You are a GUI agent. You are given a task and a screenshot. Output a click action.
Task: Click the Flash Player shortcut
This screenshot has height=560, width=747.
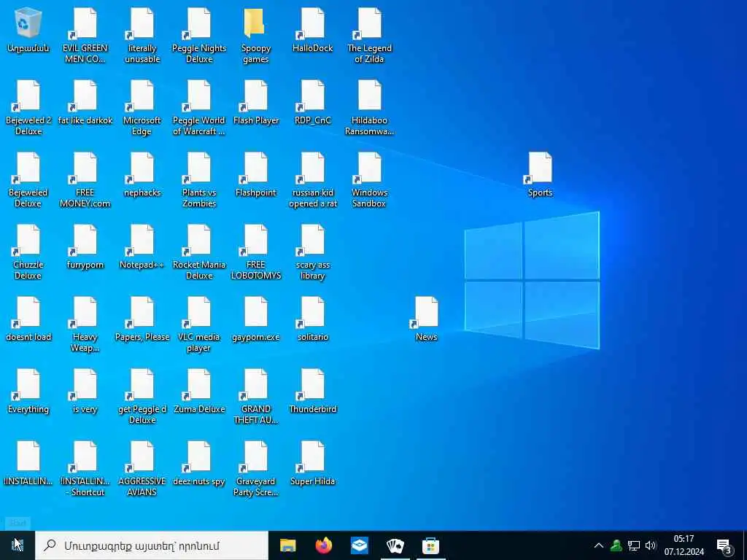(x=256, y=102)
